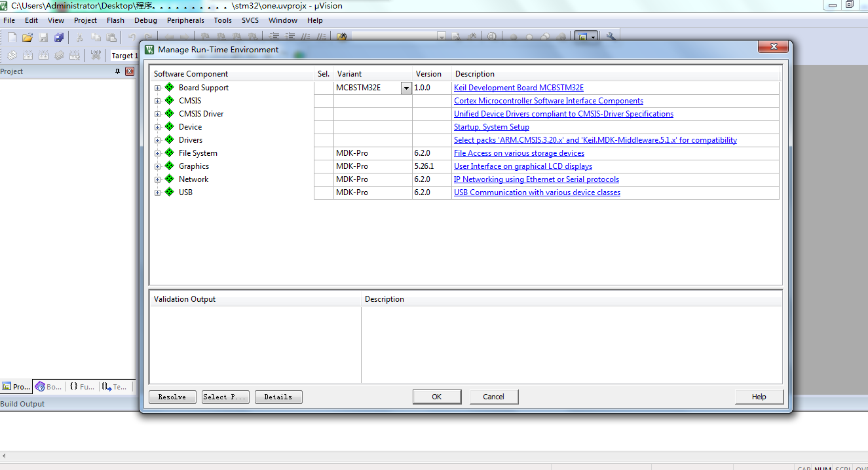Expand the USB component tree node

(x=157, y=192)
